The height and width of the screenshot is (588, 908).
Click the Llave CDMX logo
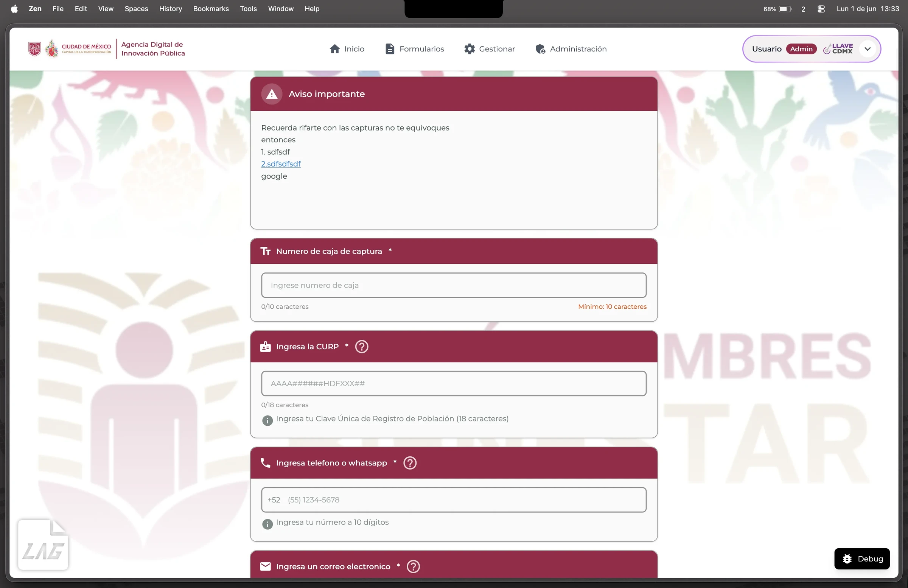click(838, 49)
